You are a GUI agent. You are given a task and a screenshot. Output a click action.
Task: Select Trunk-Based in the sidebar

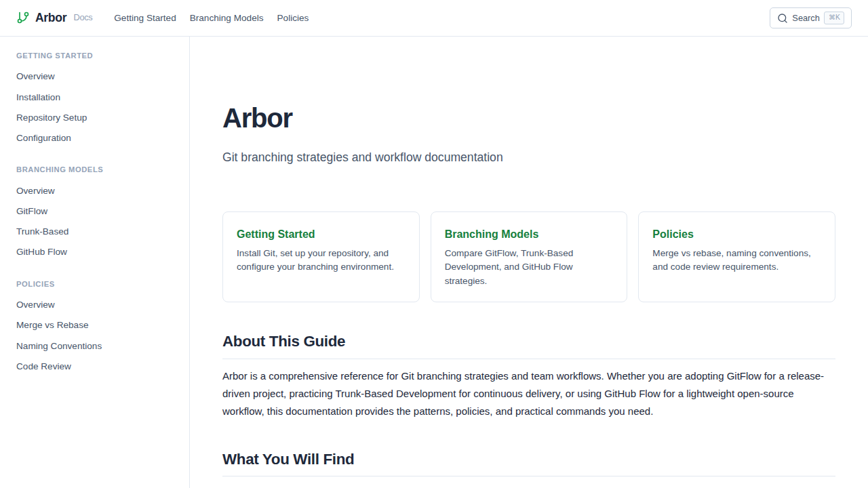[x=42, y=231]
